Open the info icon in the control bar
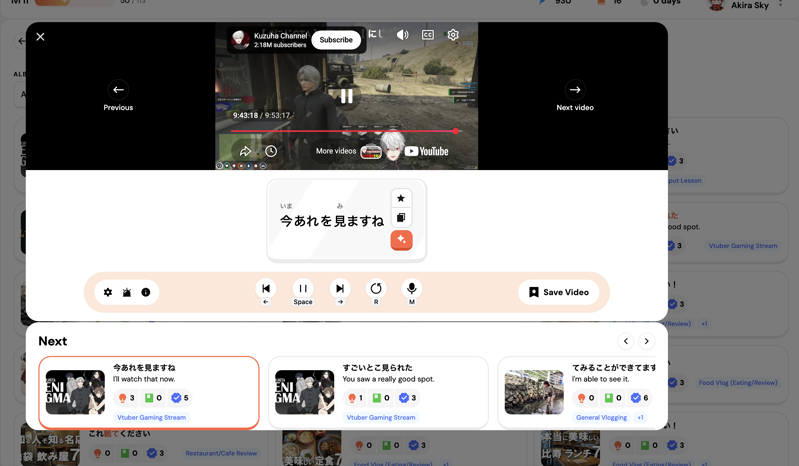Screen dimensions: 799x466 pos(146,292)
